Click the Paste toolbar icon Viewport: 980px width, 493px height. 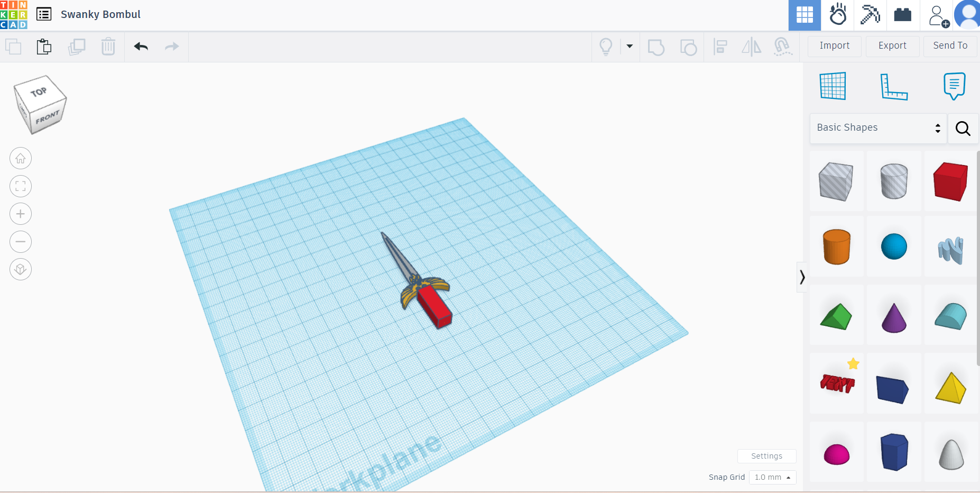click(44, 47)
